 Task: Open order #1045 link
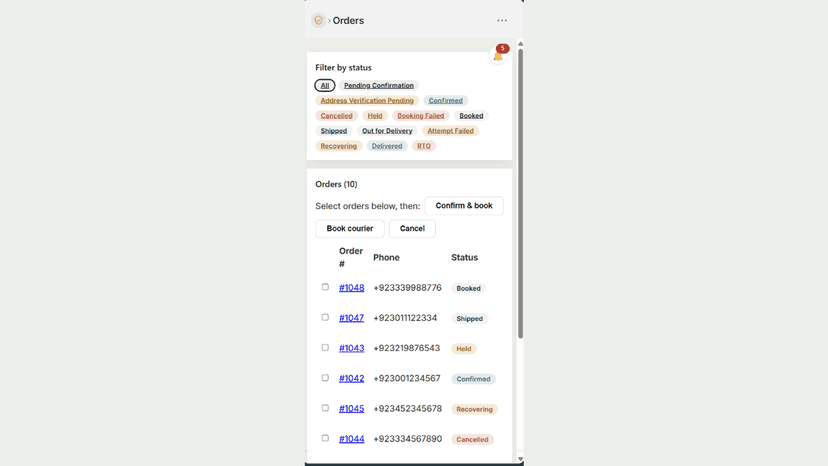coord(352,408)
